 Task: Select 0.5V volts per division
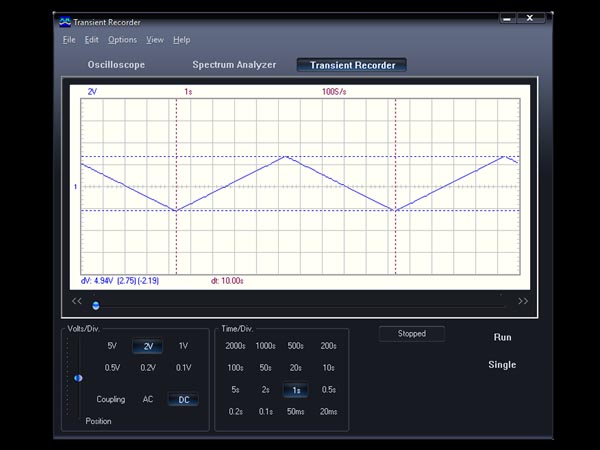pos(112,368)
